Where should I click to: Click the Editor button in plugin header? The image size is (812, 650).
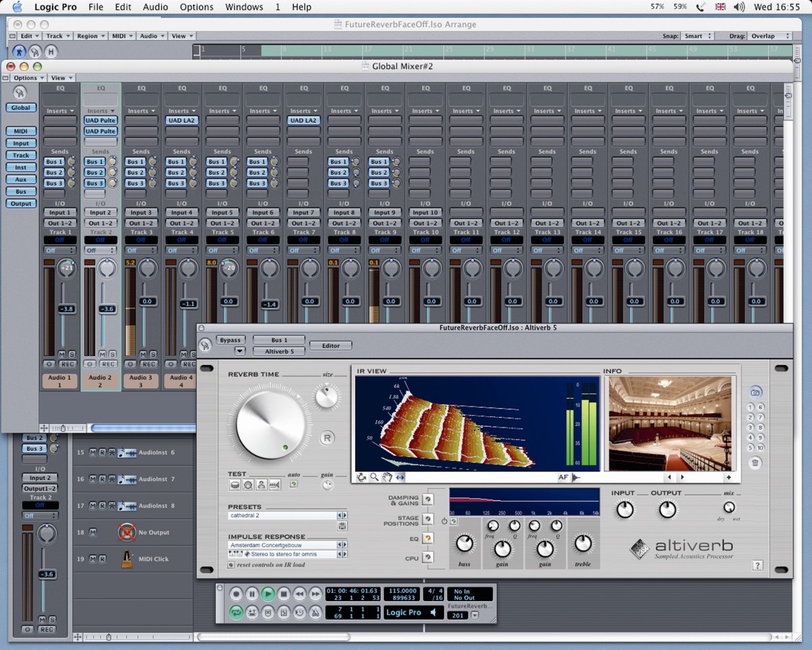coord(331,345)
